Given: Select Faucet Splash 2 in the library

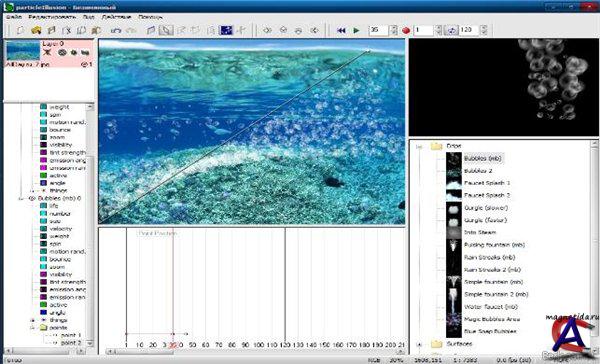Looking at the screenshot, I should (487, 195).
